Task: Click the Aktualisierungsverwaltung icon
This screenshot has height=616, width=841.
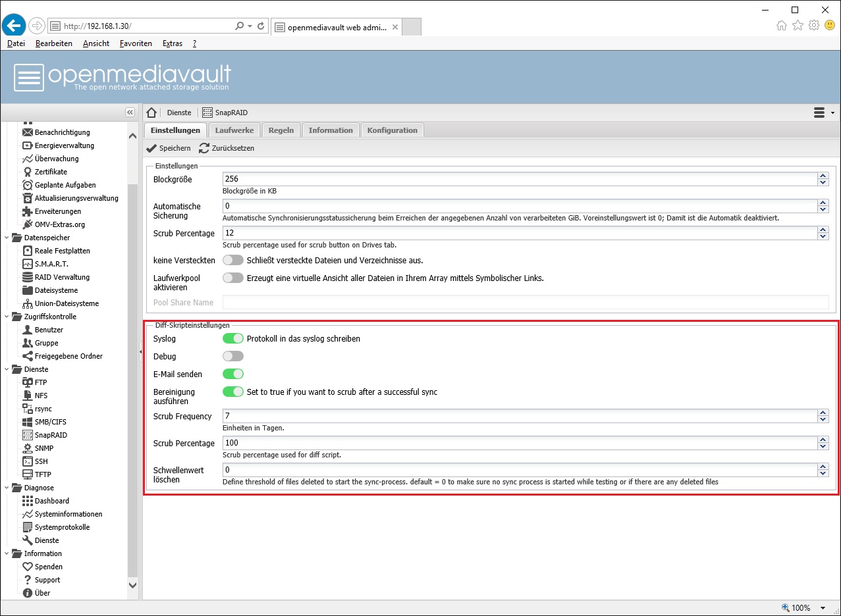Action: pyautogui.click(x=28, y=198)
